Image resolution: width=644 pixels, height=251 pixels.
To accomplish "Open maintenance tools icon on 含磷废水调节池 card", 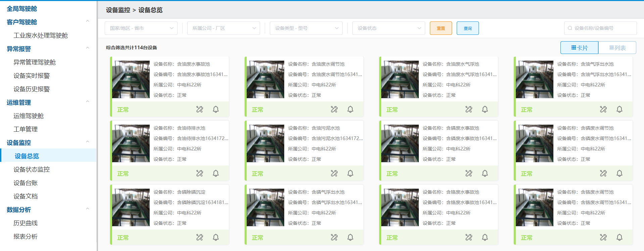I will point(603,173).
